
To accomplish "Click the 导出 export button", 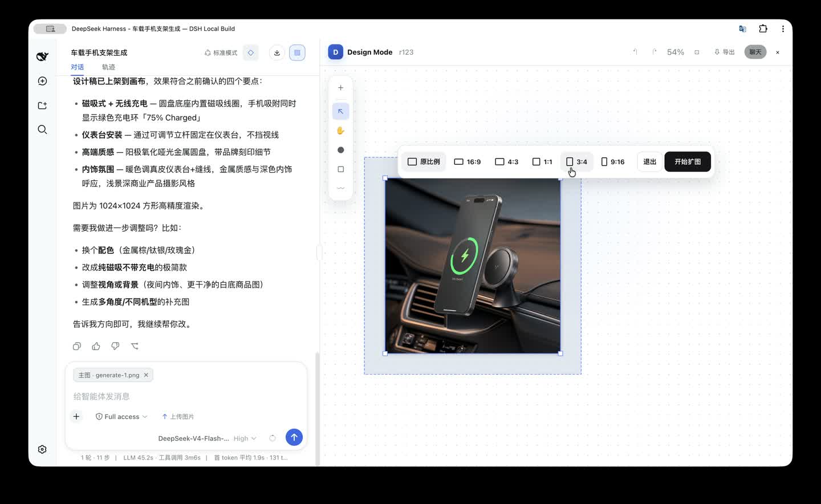I will coord(725,52).
